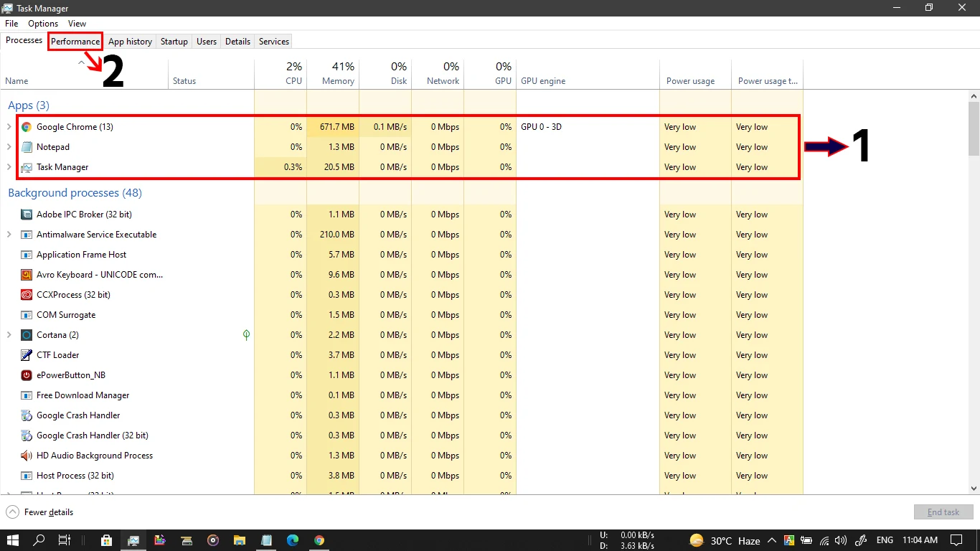
Task: Sort by the CPU column header
Action: 281,74
